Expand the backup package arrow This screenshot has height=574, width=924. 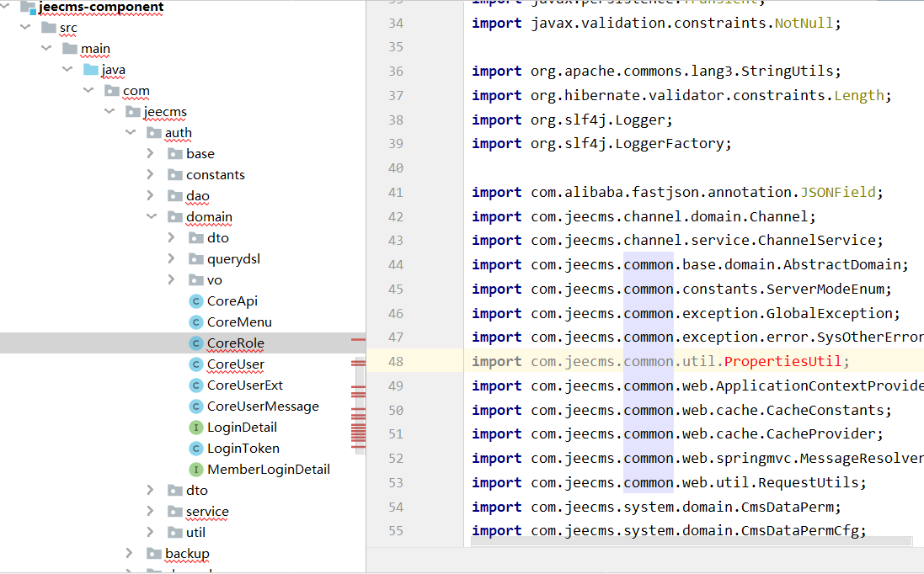(129, 553)
